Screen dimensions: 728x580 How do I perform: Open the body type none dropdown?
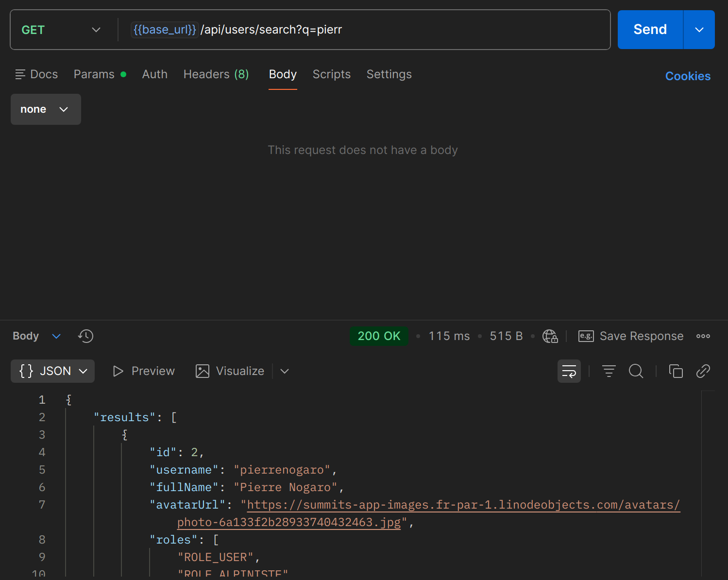point(46,109)
